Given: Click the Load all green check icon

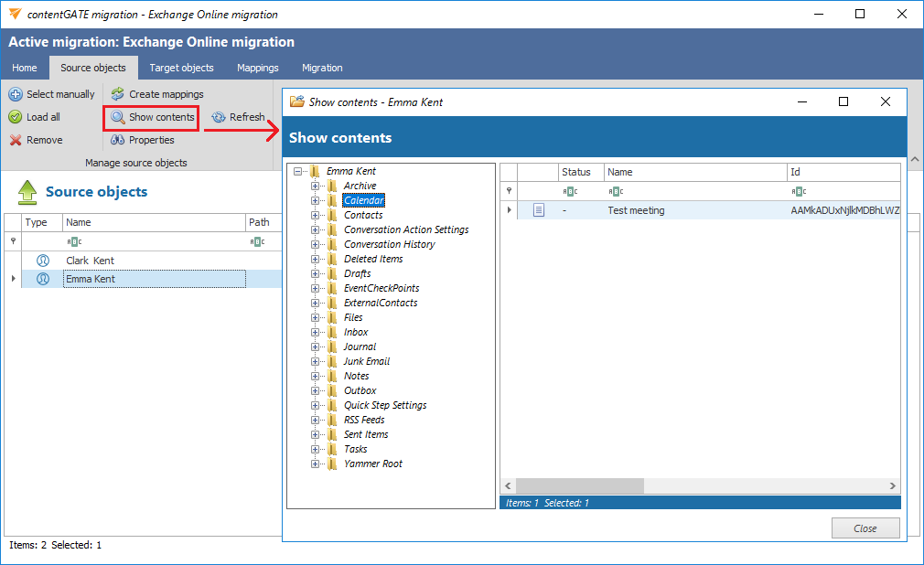Looking at the screenshot, I should (x=15, y=117).
